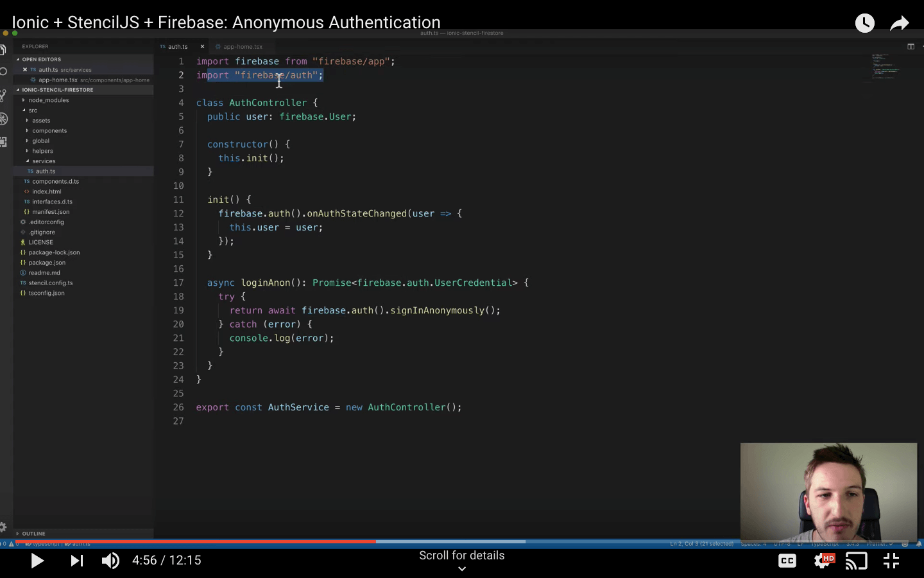Viewport: 924px width, 578px height.
Task: Select app-home.tsx in Open Editors
Action: (x=83, y=80)
